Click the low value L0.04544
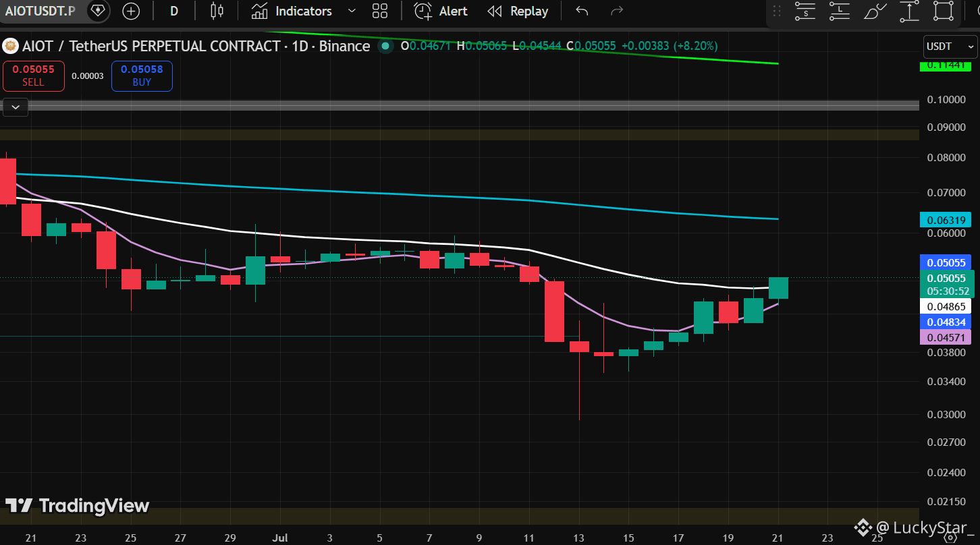This screenshot has width=980, height=545. (537, 46)
